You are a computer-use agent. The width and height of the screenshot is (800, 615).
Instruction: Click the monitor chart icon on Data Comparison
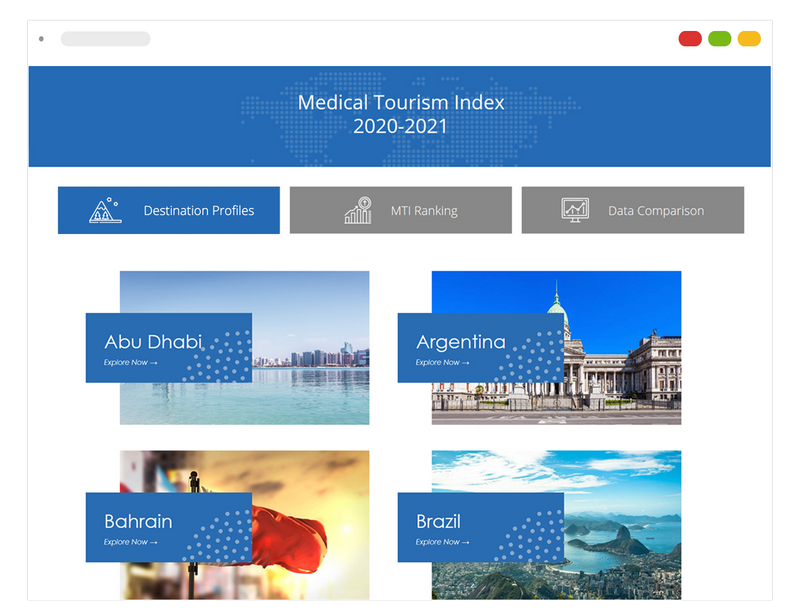575,210
